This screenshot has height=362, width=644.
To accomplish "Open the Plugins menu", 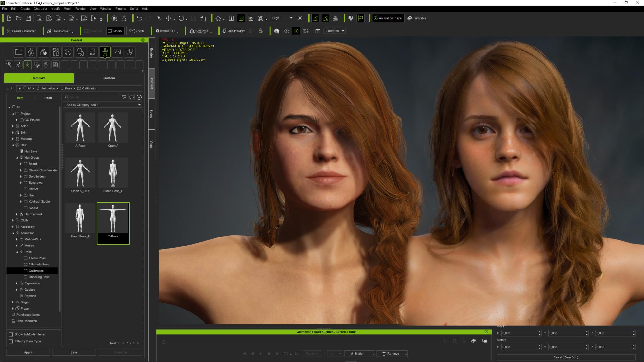I will [x=120, y=9].
